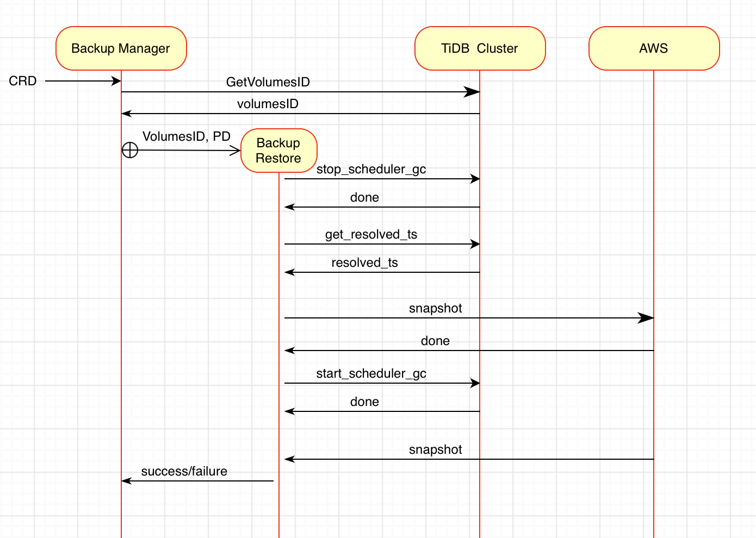Select the Backup Manager lifeline box
756x538 pixels.
121,48
